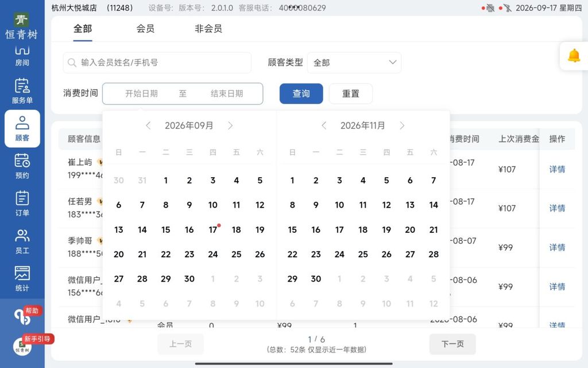Switch to the 会员 tab

coord(145,29)
